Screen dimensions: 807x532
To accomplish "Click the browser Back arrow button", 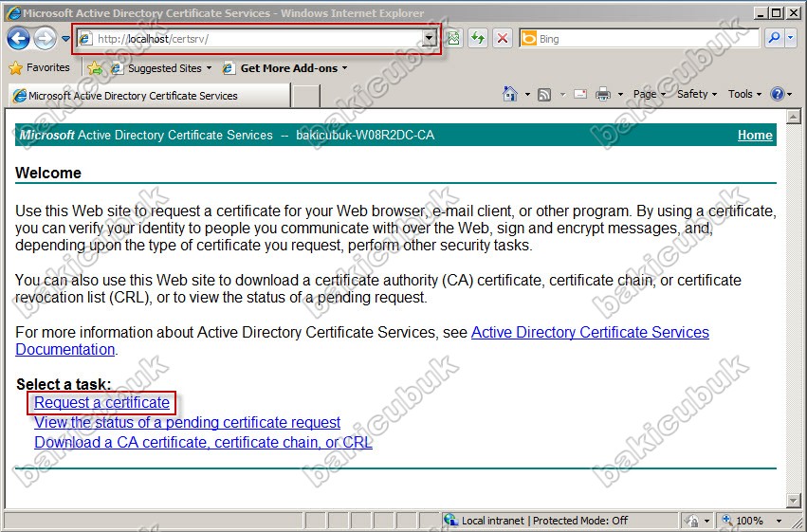I will [x=19, y=39].
